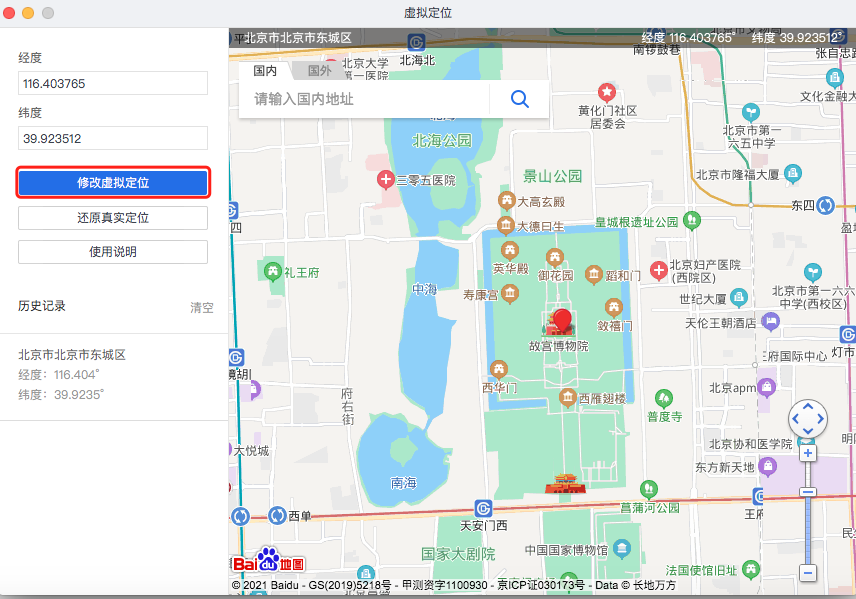Click the Tiananmen gate landmark icon

(566, 484)
